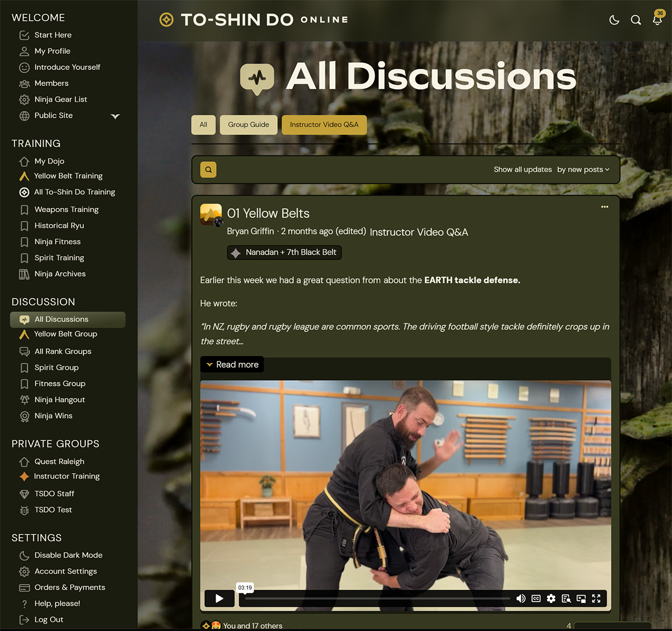Disable Dark Mode from Settings
This screenshot has width=672, height=631.
coord(68,555)
